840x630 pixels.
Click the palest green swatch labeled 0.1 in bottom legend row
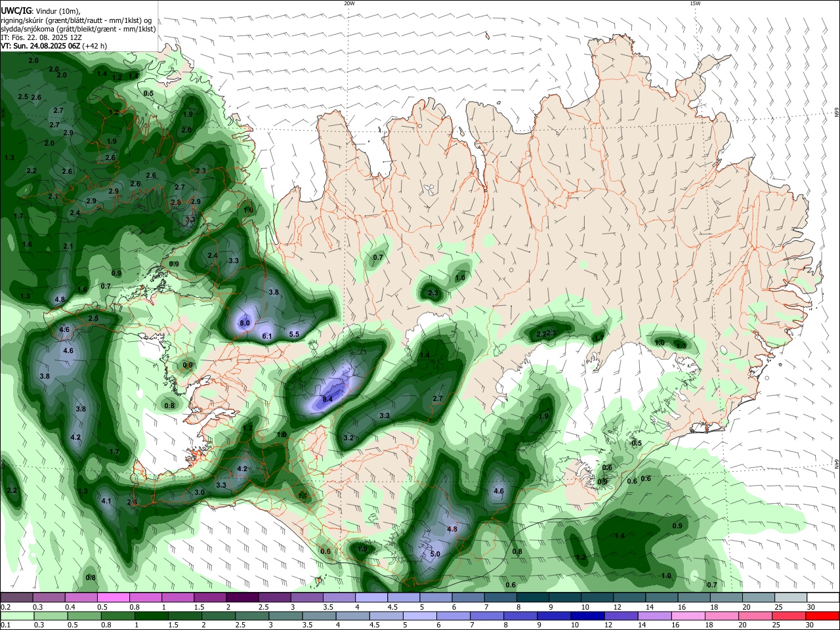coord(17,616)
